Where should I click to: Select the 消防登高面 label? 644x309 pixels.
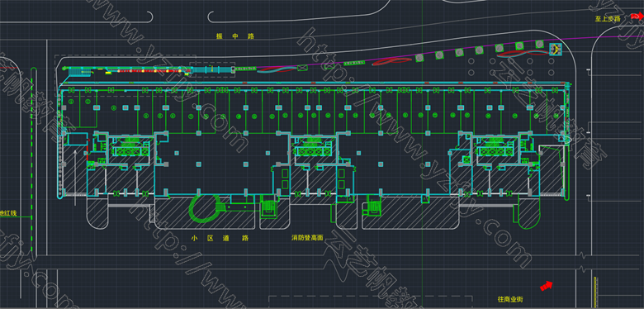[308, 238]
